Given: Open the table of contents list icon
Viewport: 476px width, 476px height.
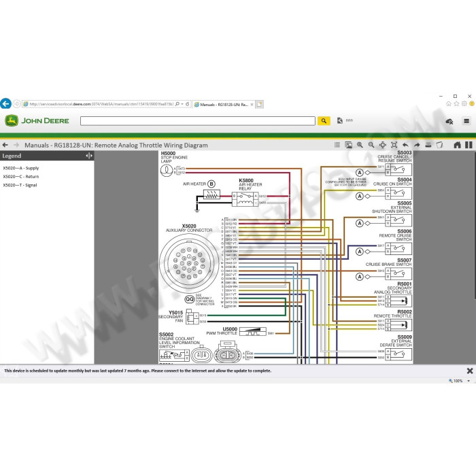Looking at the screenshot, I should click(337, 145).
